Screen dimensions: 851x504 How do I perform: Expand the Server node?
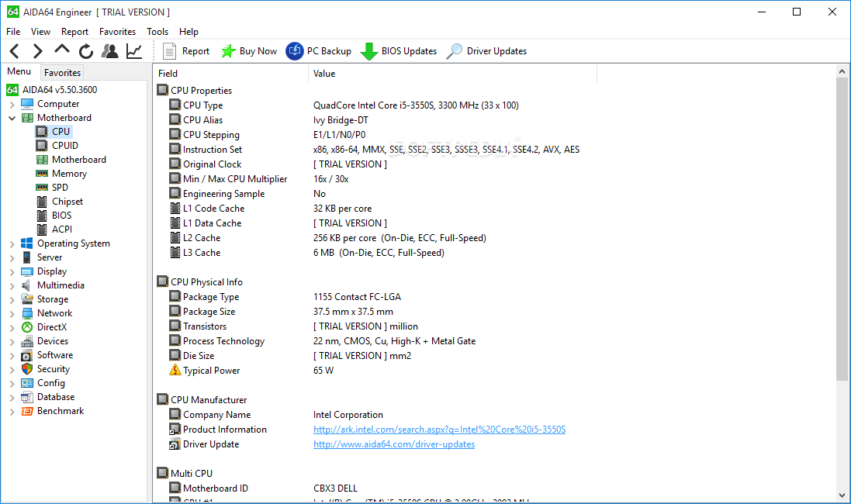tap(12, 257)
